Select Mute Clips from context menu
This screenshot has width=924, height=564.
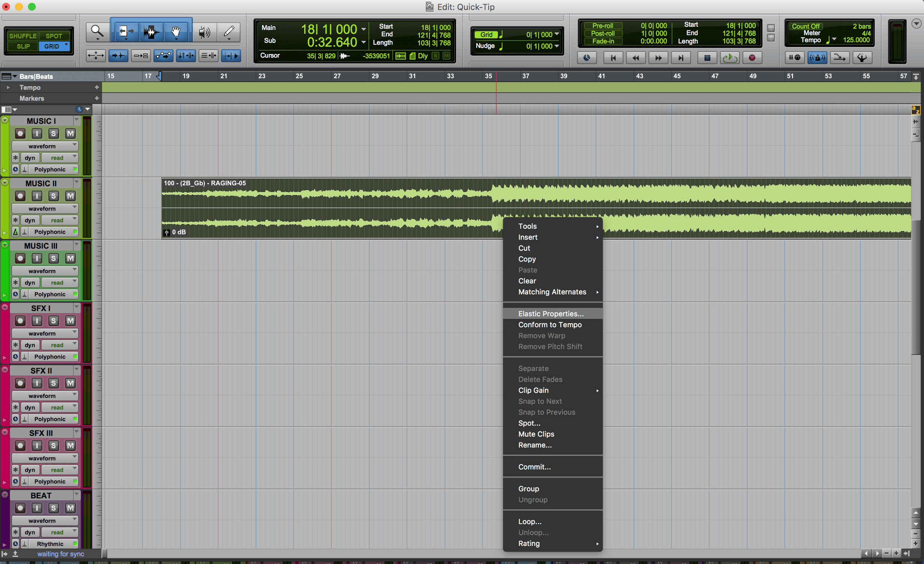pos(552,434)
